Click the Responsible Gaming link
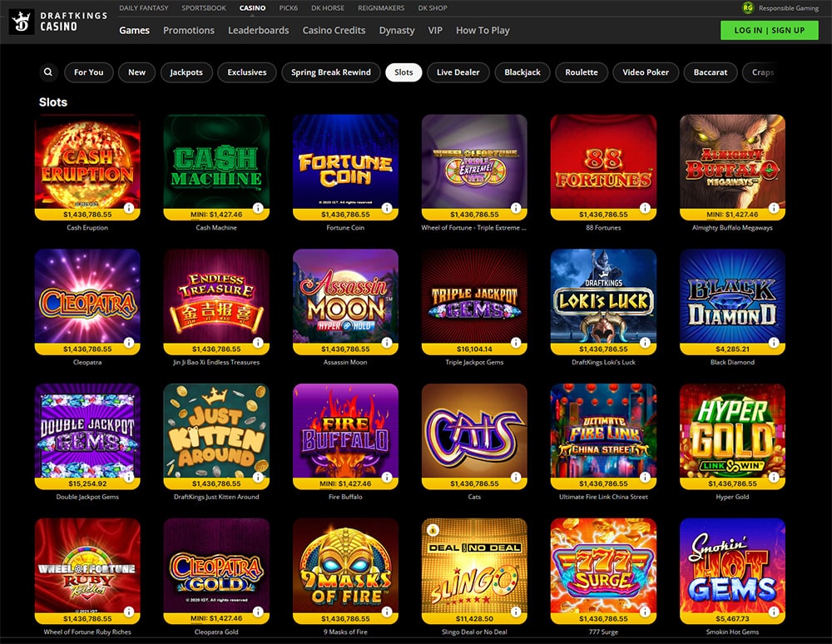Image resolution: width=832 pixels, height=644 pixels. 788,8
